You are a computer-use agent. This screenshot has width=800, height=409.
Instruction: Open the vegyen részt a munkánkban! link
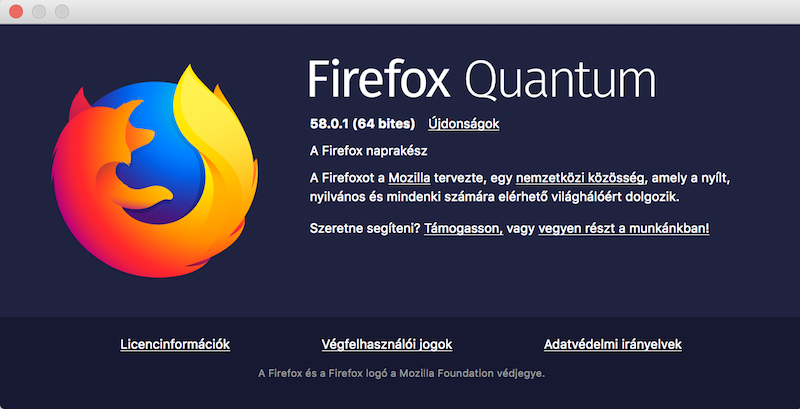[x=624, y=229]
